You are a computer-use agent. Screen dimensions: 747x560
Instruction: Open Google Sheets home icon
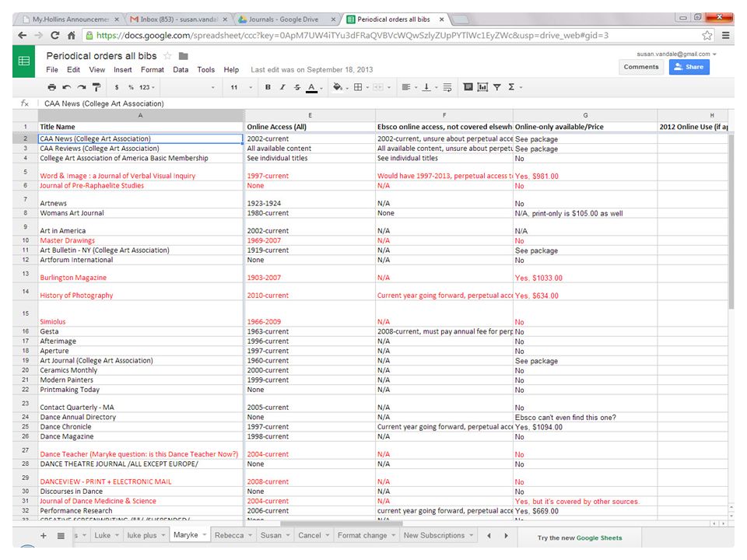coord(24,61)
